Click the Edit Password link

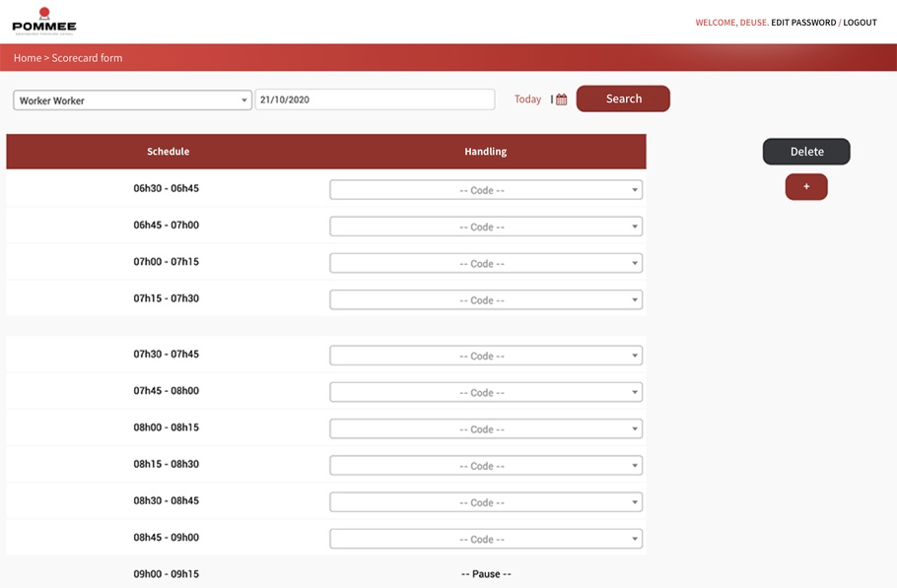coord(802,23)
